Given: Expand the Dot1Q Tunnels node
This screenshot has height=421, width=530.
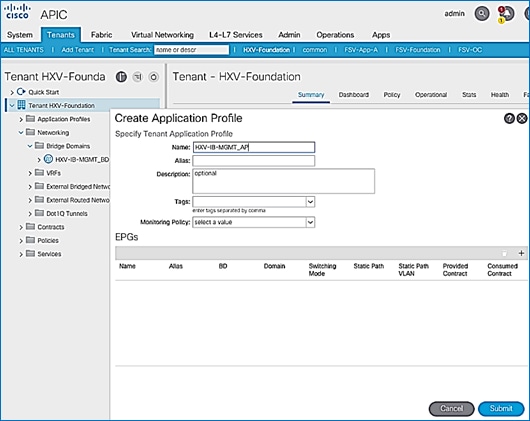Looking at the screenshot, I should pos(30,214).
